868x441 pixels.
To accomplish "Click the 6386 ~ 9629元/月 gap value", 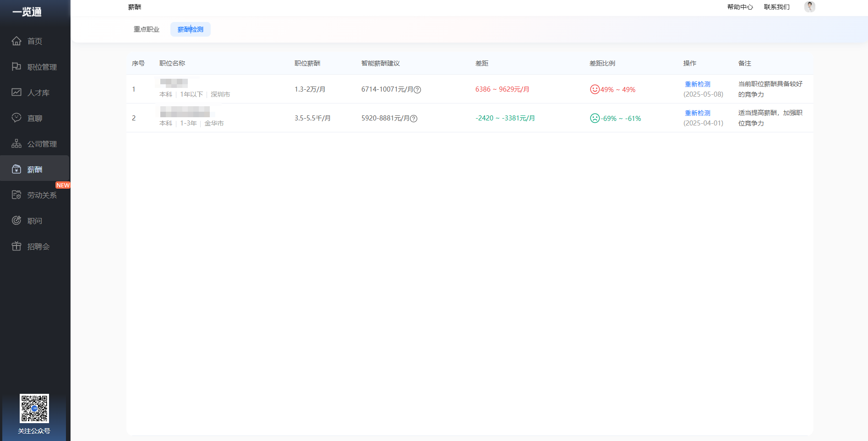I will [502, 89].
